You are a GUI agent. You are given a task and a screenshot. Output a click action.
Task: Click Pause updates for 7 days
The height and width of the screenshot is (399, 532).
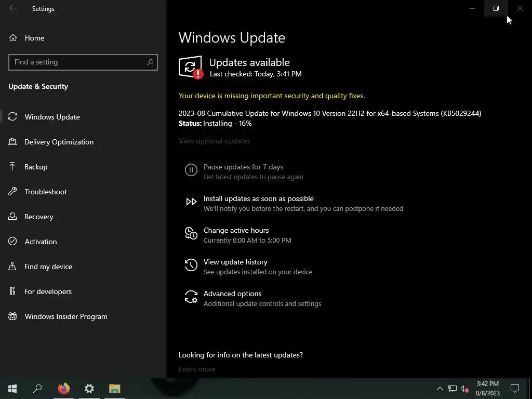click(x=243, y=167)
